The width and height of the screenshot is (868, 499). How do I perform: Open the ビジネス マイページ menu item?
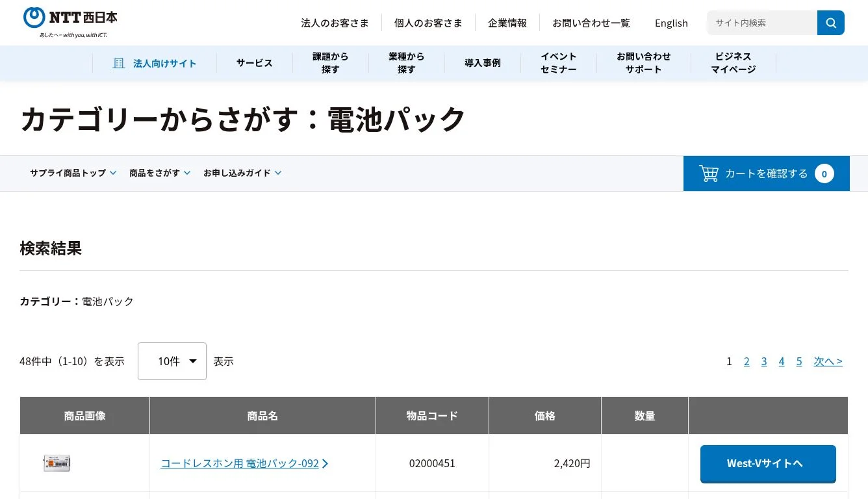[734, 63]
